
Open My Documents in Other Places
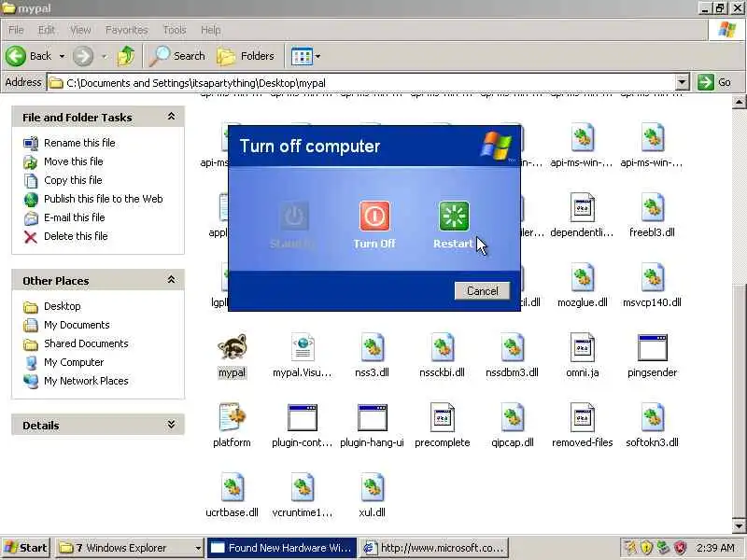point(77,325)
